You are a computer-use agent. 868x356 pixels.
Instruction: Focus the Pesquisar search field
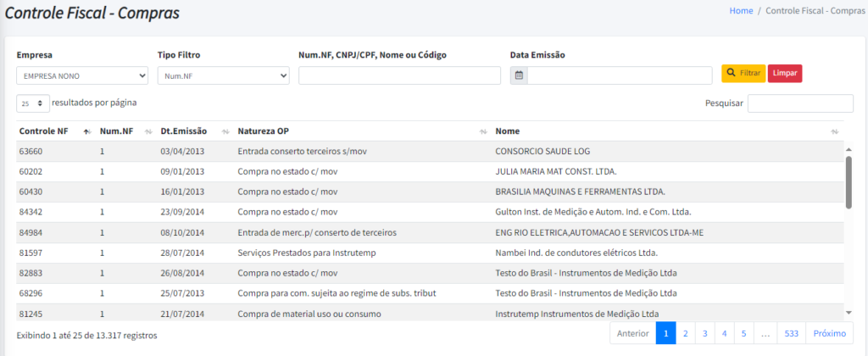800,103
